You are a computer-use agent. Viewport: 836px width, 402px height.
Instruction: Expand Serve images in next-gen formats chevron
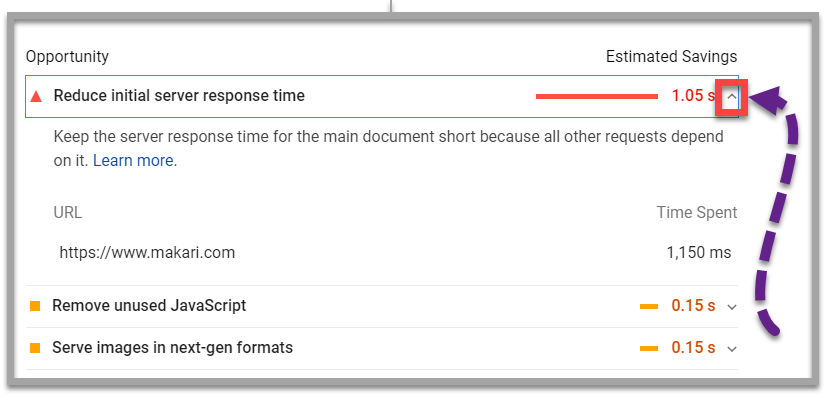point(731,349)
